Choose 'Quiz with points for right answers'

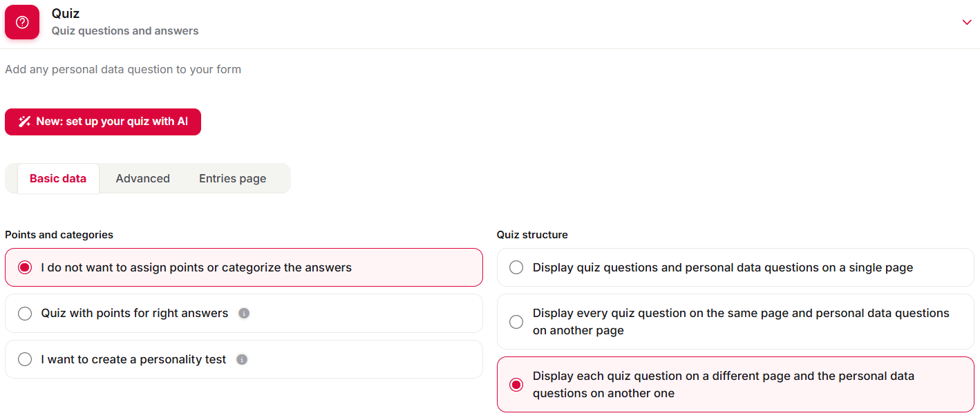coord(244,314)
